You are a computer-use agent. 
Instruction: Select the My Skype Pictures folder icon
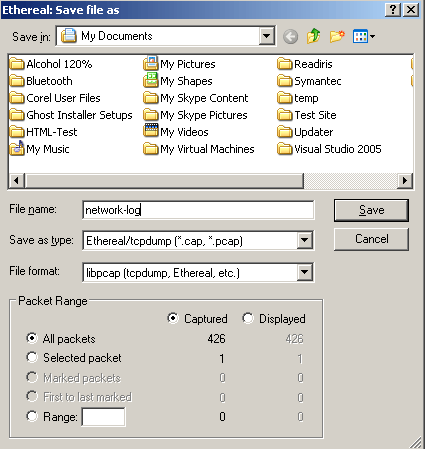(x=151, y=115)
